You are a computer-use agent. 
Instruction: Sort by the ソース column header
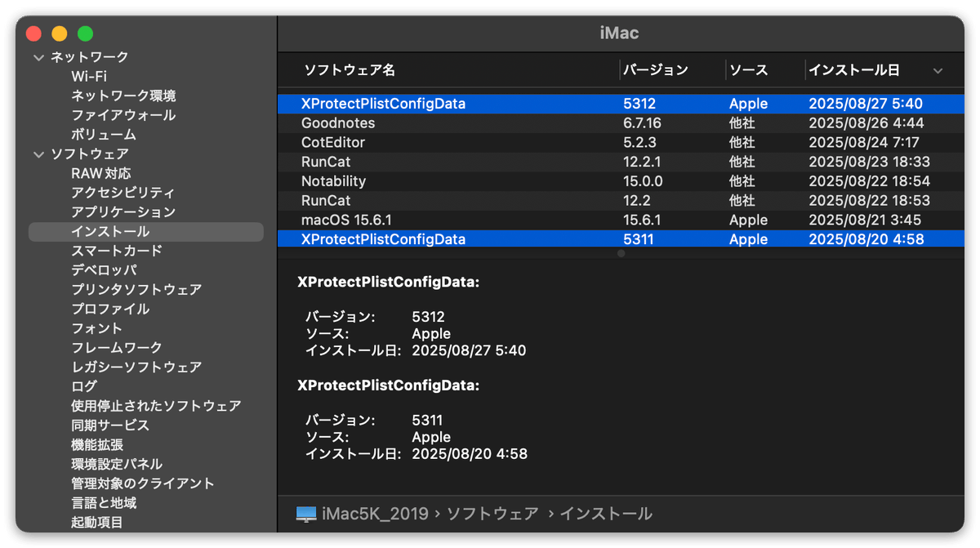(749, 70)
